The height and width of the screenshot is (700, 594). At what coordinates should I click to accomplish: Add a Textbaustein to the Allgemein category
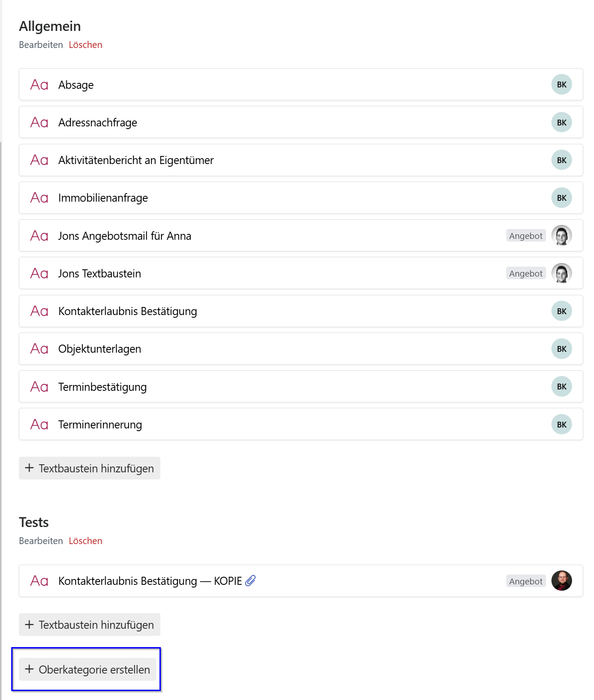[90, 468]
